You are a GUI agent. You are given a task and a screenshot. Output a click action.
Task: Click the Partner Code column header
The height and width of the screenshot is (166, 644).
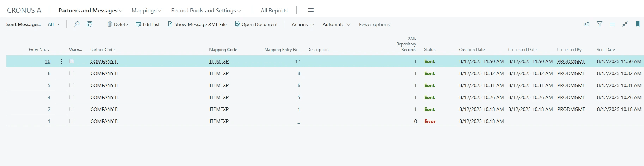pos(102,50)
